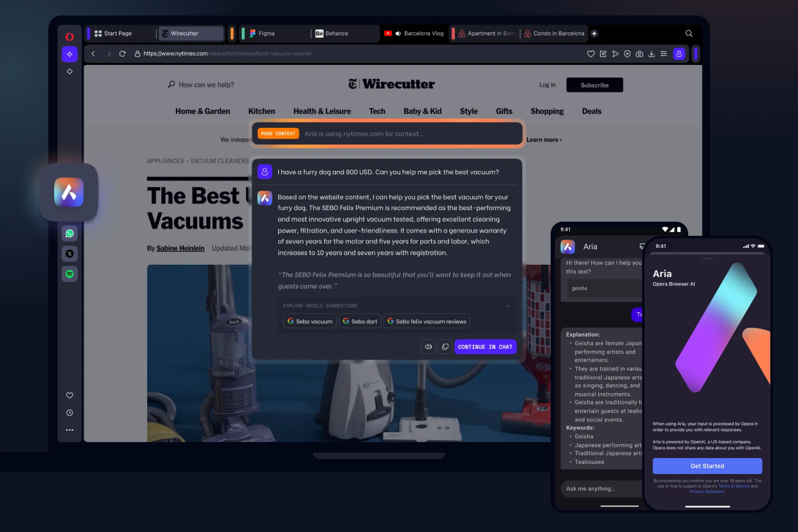Read the Aria answer aloud via speaker icon
The height and width of the screenshot is (532, 798).
428,347
